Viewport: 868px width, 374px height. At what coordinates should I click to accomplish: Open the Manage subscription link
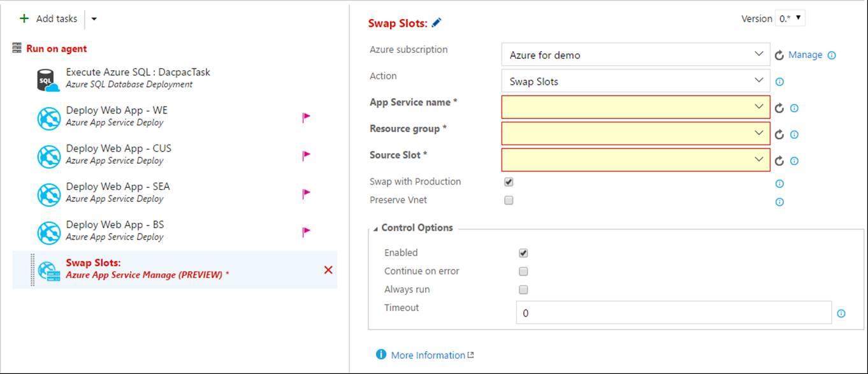pos(806,55)
